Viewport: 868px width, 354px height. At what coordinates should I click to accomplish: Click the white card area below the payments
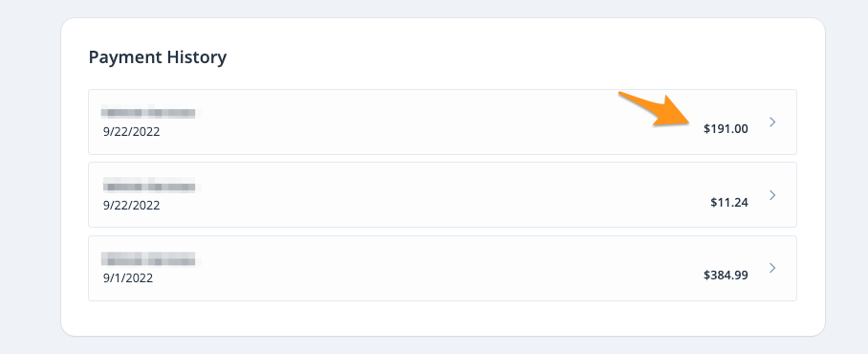443,318
